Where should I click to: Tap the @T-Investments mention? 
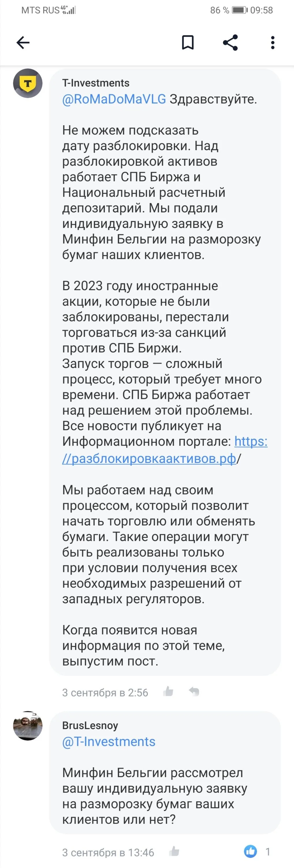point(109,742)
